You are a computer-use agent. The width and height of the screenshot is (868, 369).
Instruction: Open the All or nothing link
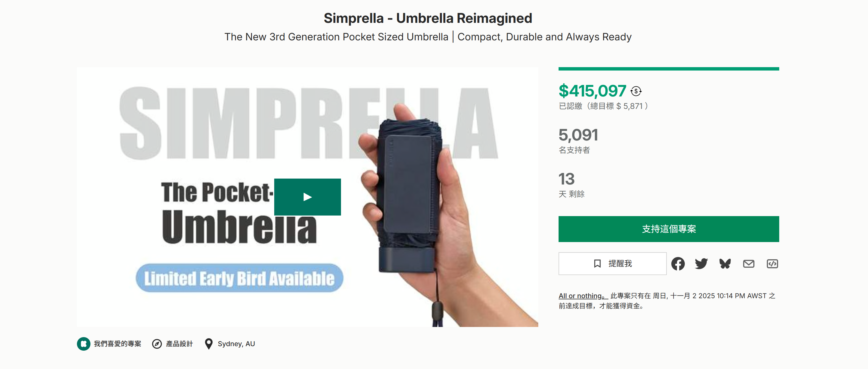(582, 296)
